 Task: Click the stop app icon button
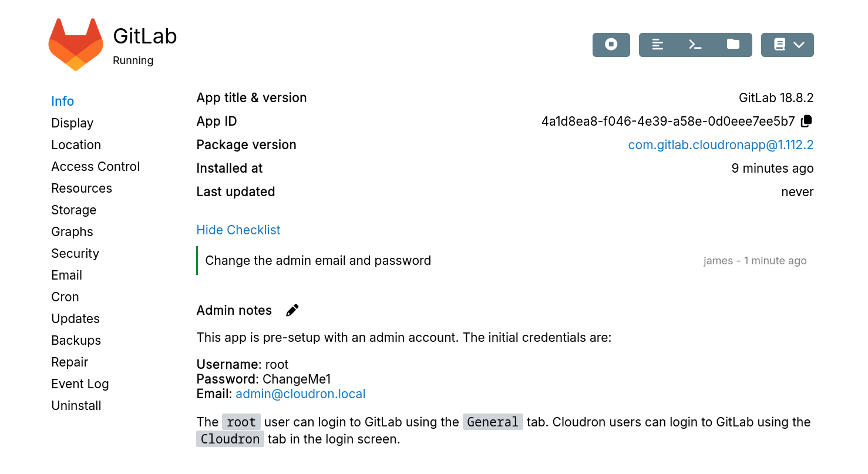611,45
